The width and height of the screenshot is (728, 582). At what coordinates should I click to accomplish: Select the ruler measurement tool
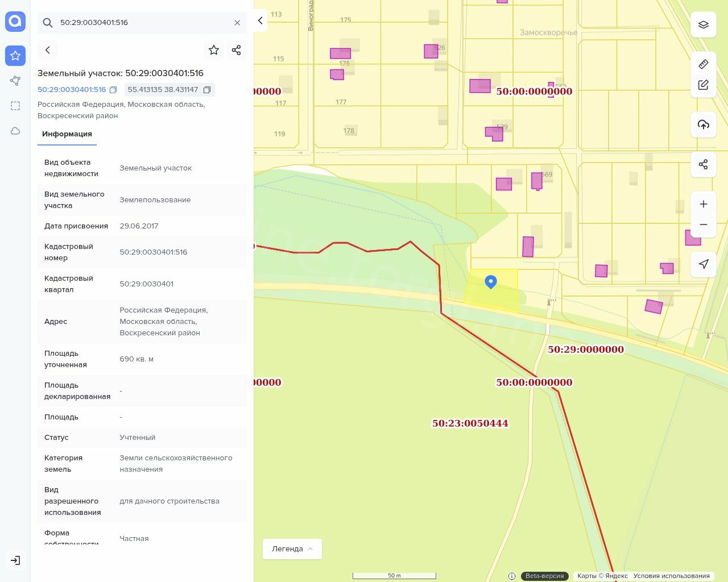[703, 64]
